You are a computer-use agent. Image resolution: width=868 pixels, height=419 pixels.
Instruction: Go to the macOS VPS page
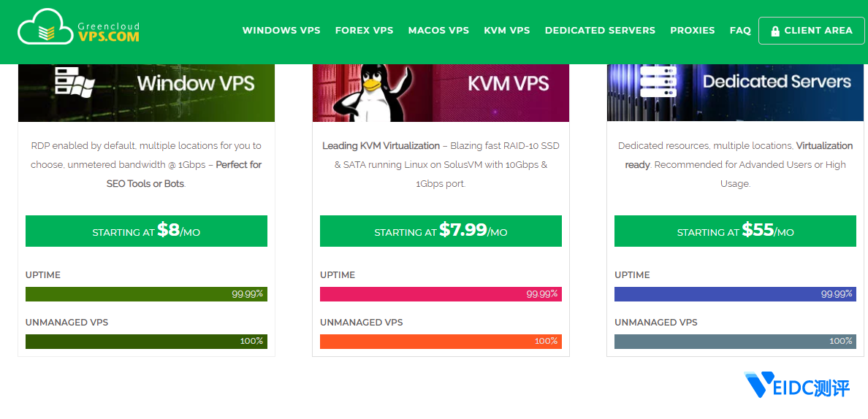pos(438,31)
